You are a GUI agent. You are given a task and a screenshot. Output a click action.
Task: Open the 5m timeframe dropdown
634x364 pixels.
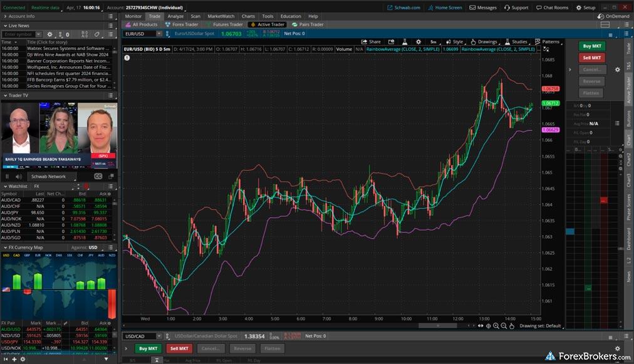click(x=434, y=41)
